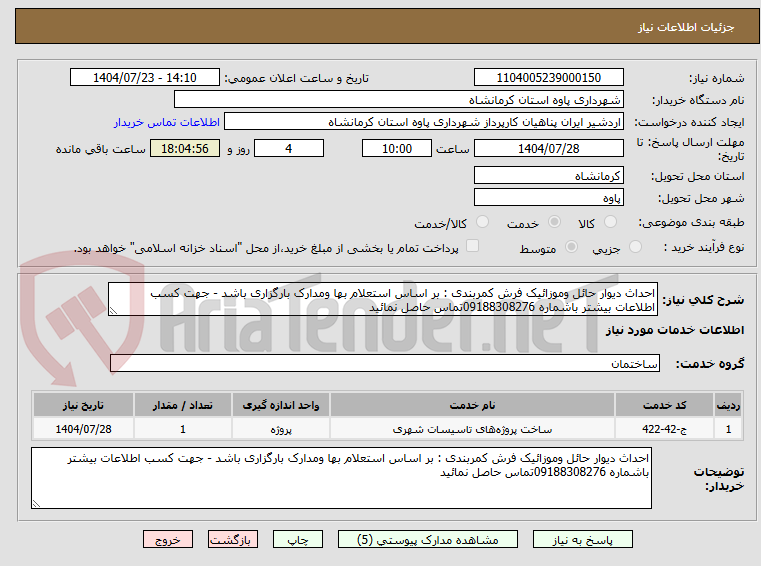Click the خروج exit button
This screenshot has width=761, height=566.
167,539
